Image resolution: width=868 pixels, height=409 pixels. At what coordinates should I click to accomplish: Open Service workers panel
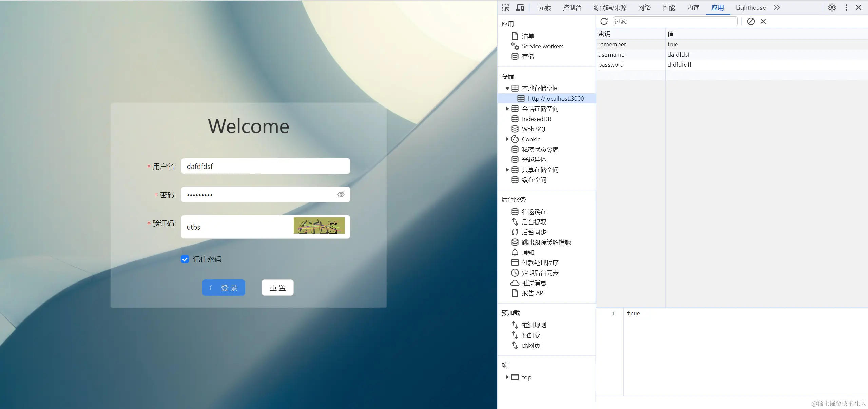[x=542, y=46]
